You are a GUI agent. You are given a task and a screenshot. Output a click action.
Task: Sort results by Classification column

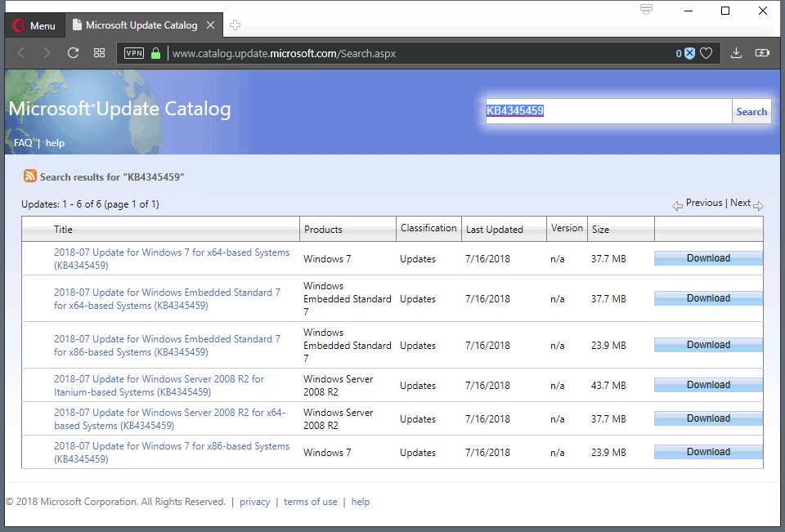428,228
